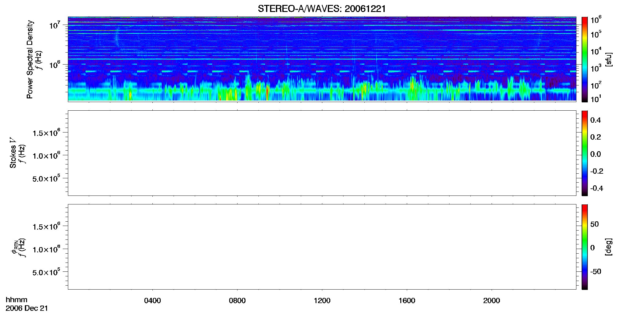Viewport: 644px width, 332px height.
Task: Click the 50 label on degrees colorbar
Action: [x=595, y=224]
